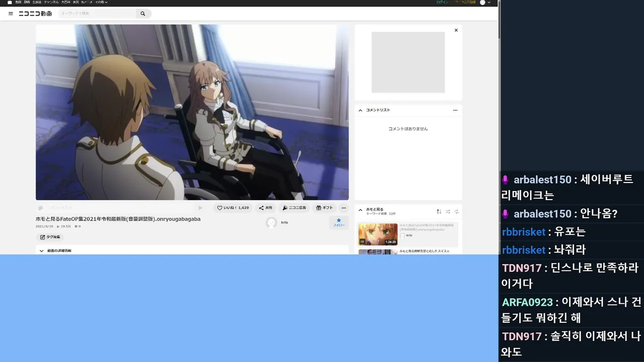Open the more options menu beside ギフト
This screenshot has height=362, width=644.
click(x=344, y=208)
